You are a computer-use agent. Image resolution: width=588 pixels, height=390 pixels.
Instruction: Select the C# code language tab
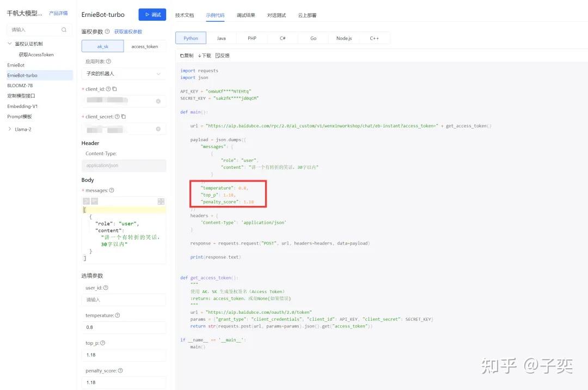[283, 38]
